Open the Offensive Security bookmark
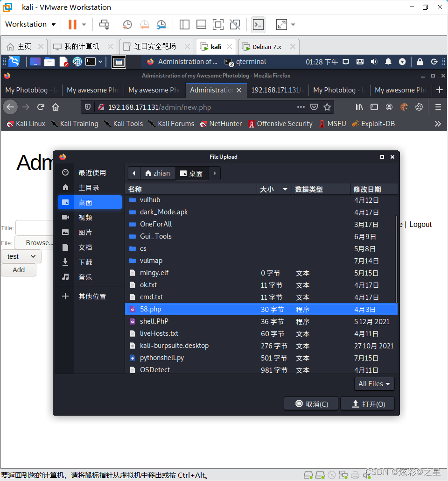The image size is (448, 481). (280, 124)
